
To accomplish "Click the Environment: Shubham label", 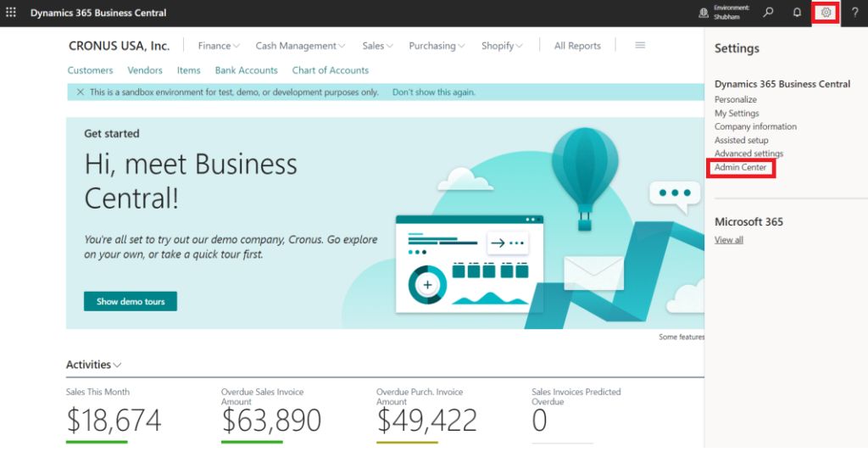I will [x=732, y=12].
